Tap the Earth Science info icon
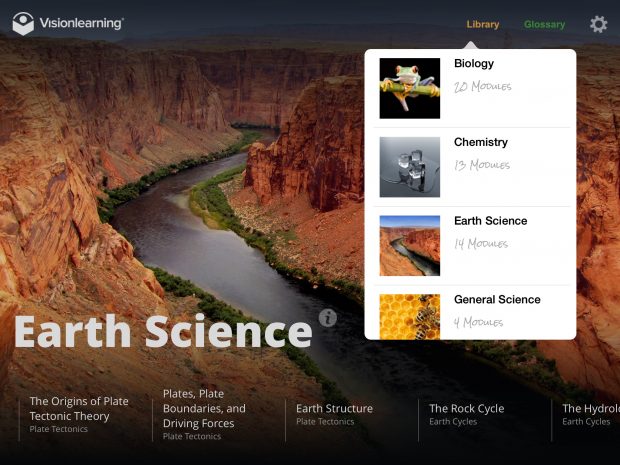Viewport: 620px width, 465px height. tap(328, 318)
